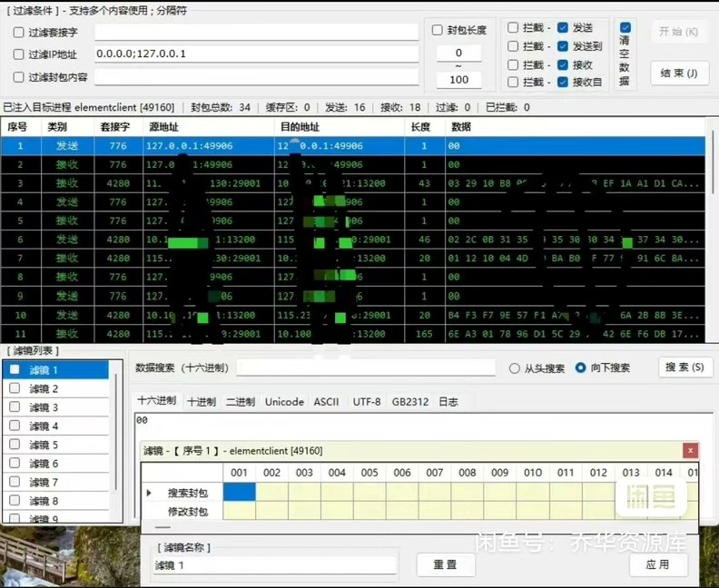
Task: Click the minimum packet length field 0
Action: [458, 53]
